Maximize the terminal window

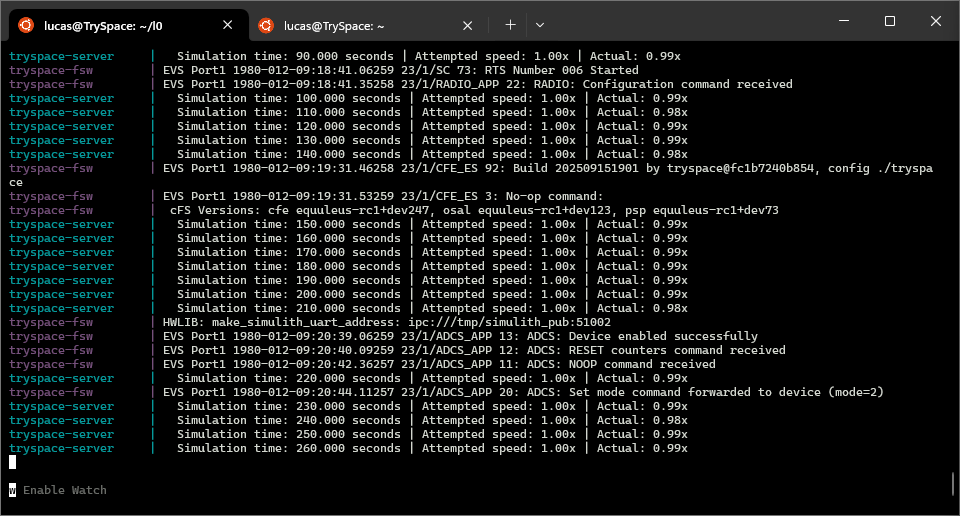pos(890,21)
